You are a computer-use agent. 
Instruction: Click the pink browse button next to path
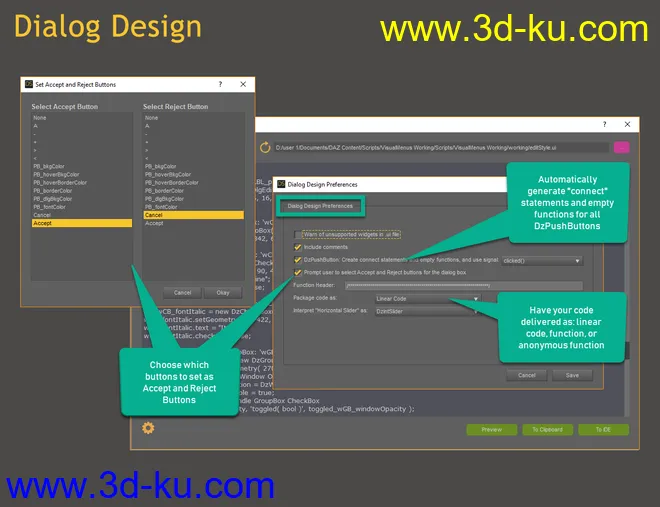point(620,148)
